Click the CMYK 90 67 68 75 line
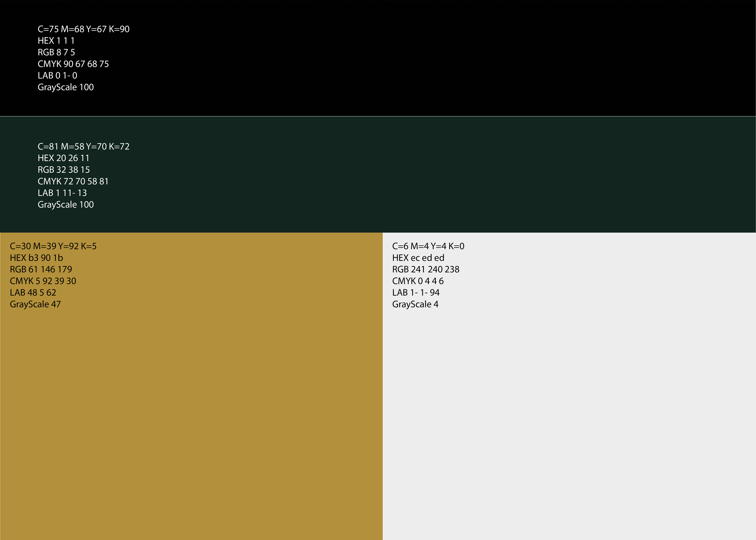Screen dimensions: 756x540 pos(73,64)
